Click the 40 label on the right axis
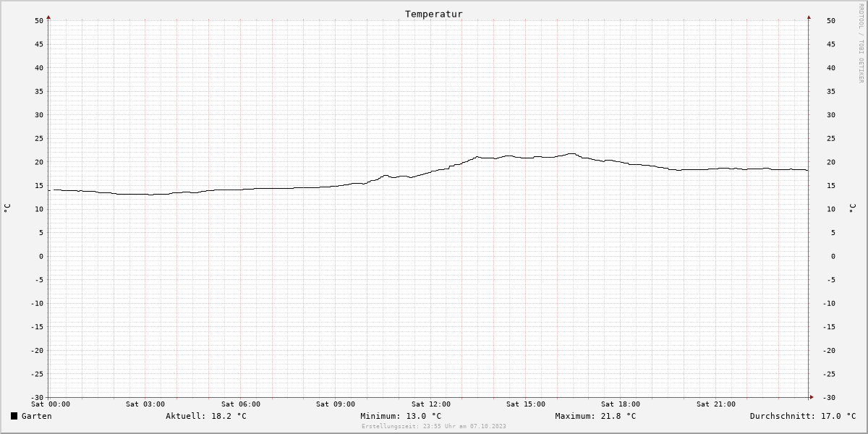This screenshot has height=434, width=868. tap(831, 68)
